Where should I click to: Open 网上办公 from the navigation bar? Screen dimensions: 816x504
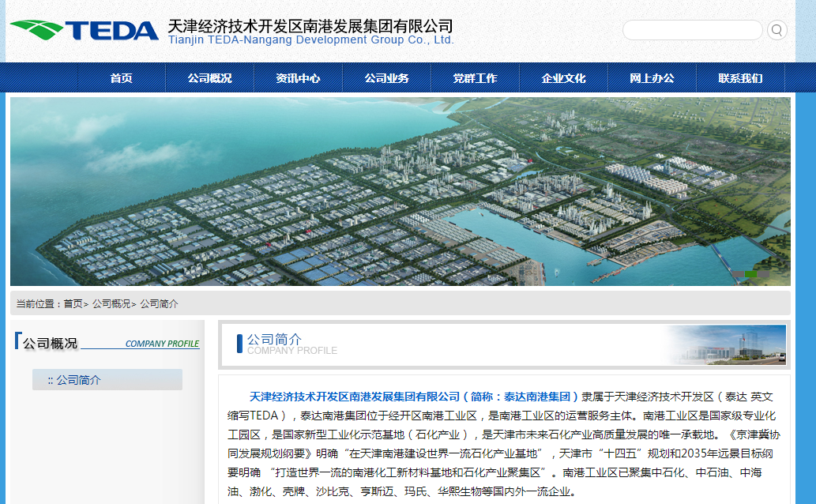[x=652, y=78]
